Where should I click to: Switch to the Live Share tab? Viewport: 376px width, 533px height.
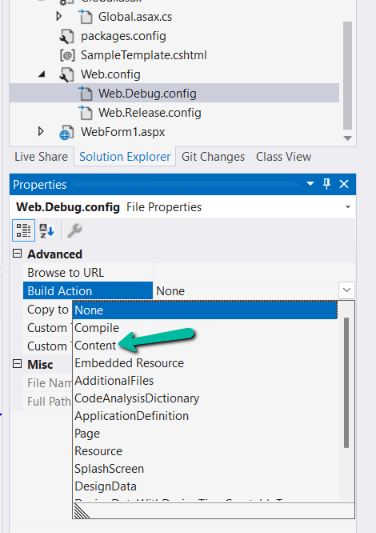coord(41,157)
